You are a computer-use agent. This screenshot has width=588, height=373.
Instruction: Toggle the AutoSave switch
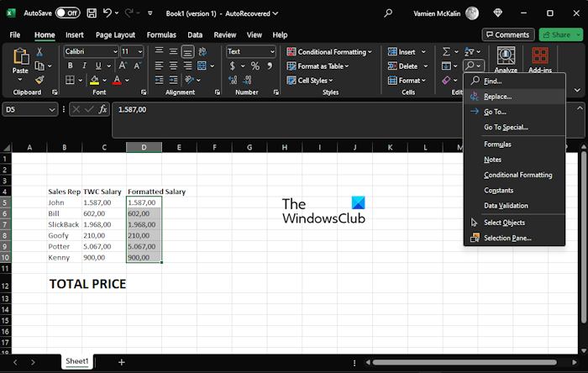click(67, 13)
